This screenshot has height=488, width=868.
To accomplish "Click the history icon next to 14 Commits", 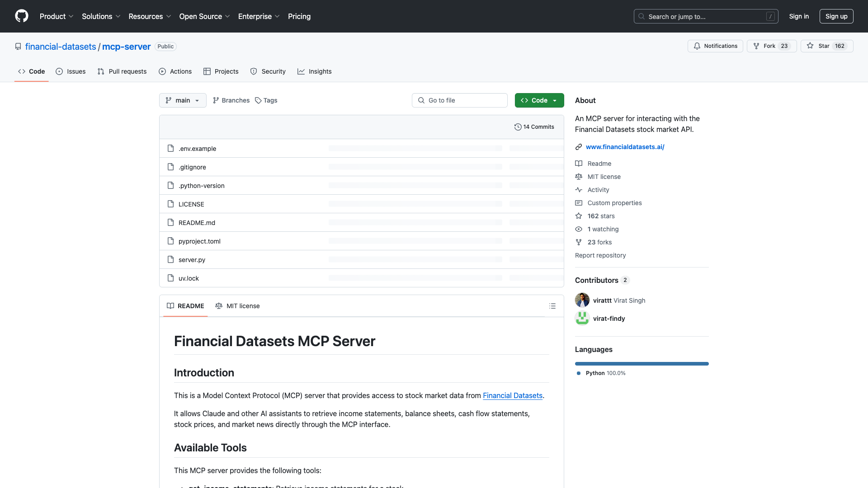I will [518, 127].
